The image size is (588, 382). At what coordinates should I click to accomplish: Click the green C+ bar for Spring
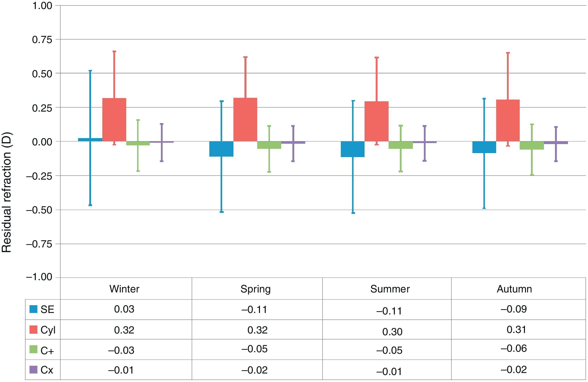coord(269,145)
